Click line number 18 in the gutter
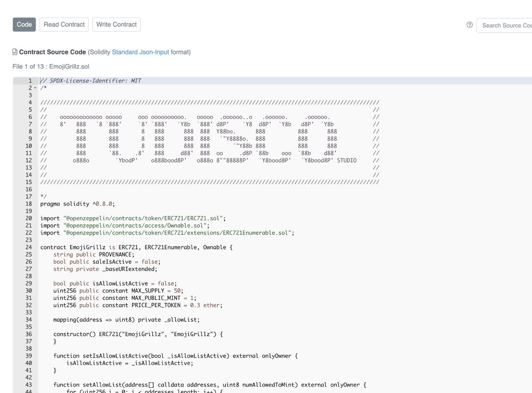532x393 pixels. 28,204
